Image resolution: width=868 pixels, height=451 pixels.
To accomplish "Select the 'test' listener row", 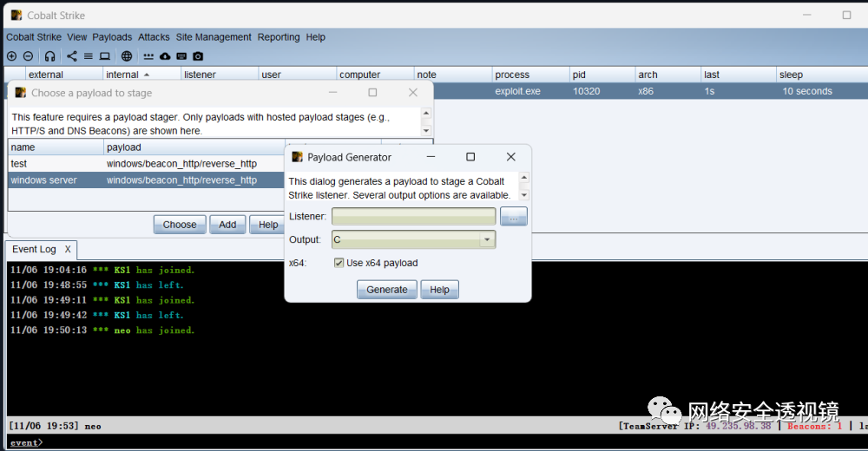I will coord(146,164).
